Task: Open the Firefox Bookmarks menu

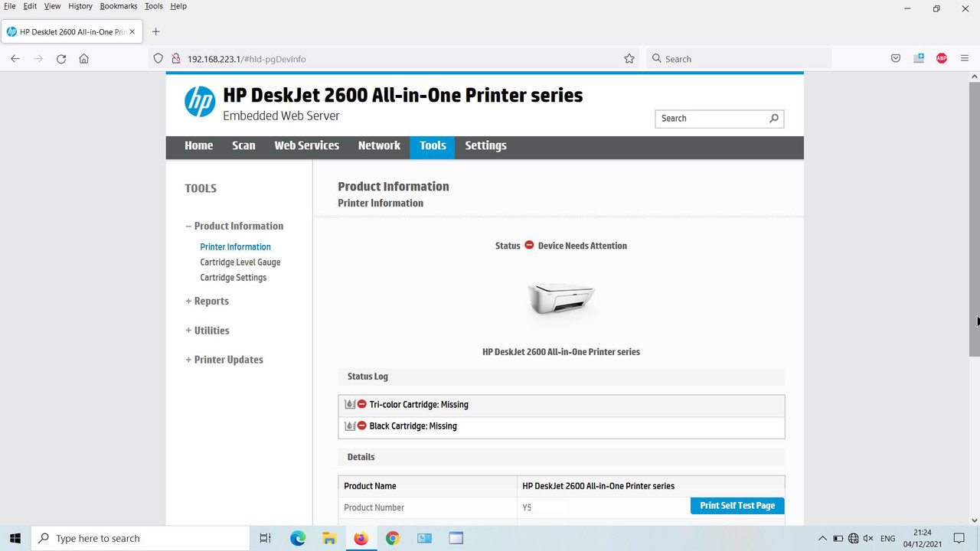Action: click(x=119, y=6)
